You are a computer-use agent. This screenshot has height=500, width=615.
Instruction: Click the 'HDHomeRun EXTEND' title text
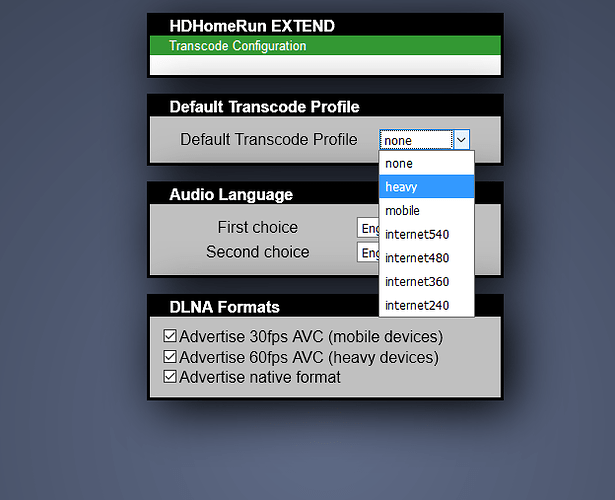pyautogui.click(x=252, y=26)
